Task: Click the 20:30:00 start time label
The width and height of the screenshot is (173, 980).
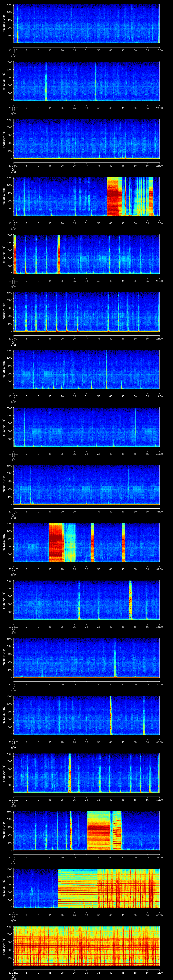Action: pyautogui.click(x=13, y=511)
